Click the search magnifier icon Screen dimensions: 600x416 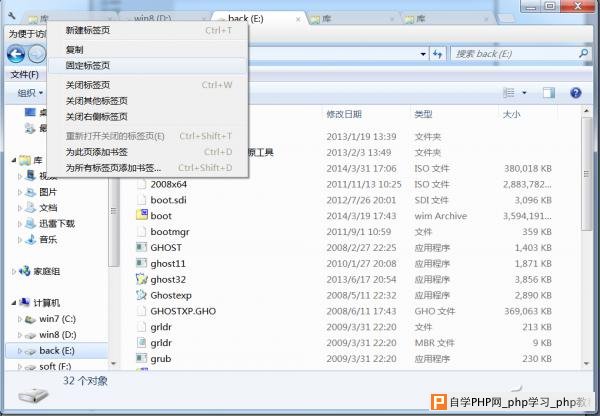pos(583,54)
